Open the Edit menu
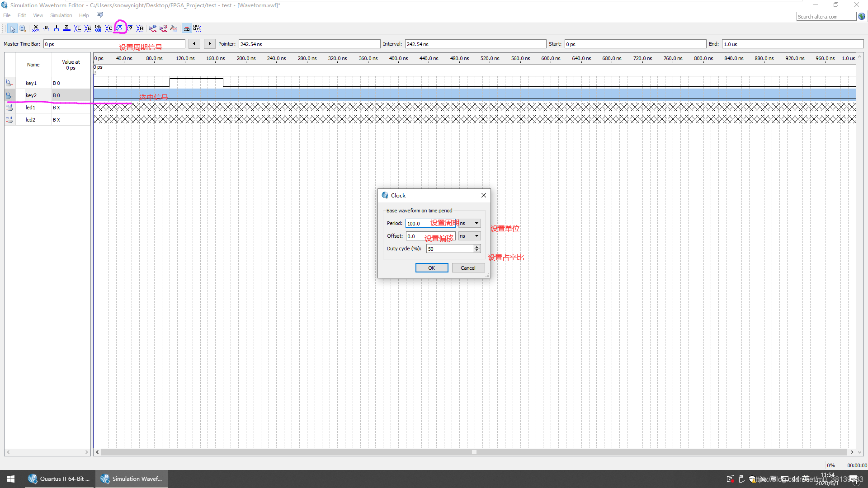The width and height of the screenshot is (868, 488). point(22,15)
